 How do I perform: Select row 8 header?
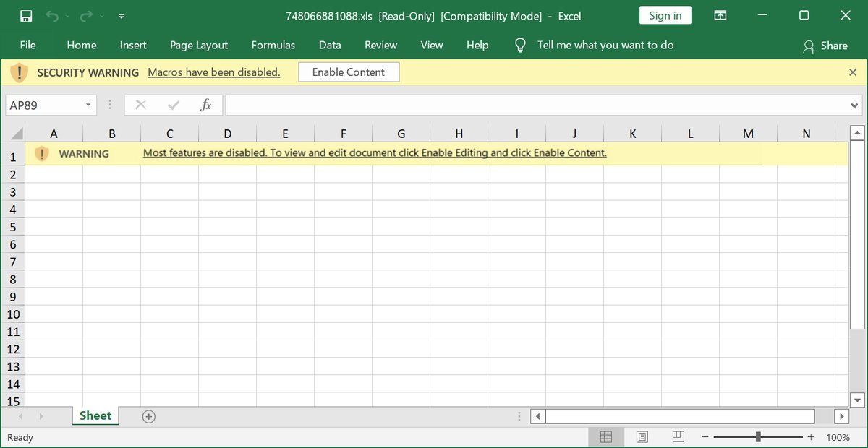[13, 279]
